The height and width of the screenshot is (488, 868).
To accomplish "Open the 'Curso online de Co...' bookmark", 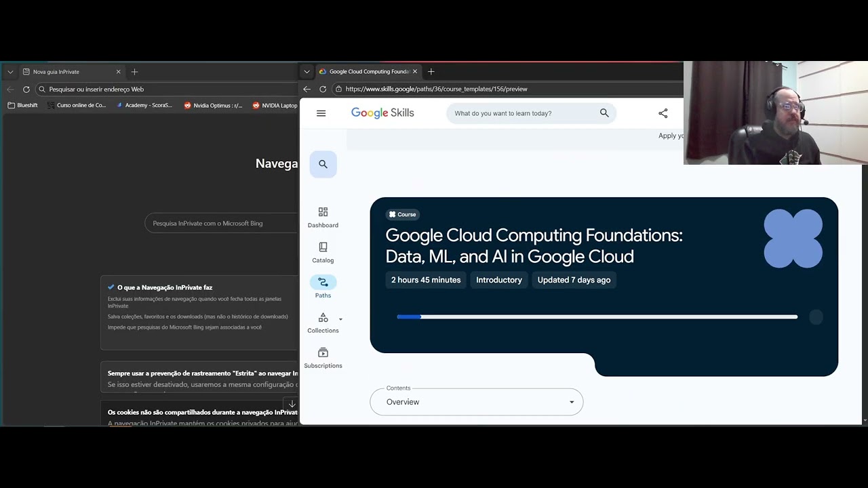I will coord(77,105).
